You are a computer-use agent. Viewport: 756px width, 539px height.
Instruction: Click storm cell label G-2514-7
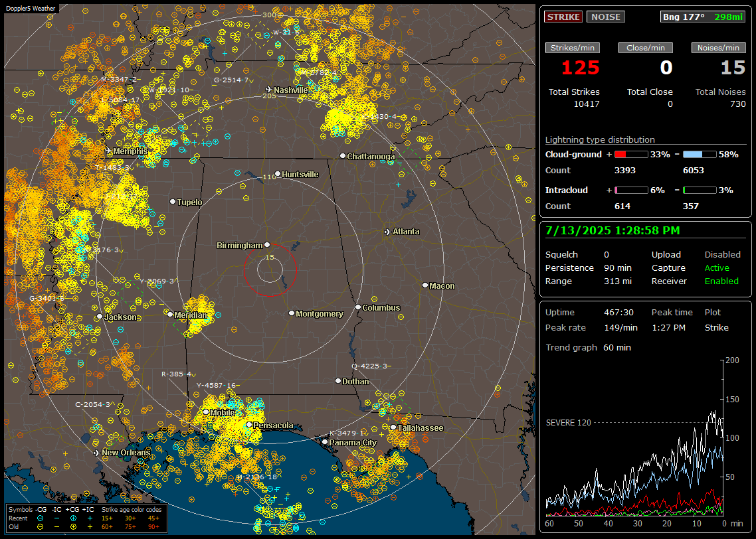click(233, 80)
